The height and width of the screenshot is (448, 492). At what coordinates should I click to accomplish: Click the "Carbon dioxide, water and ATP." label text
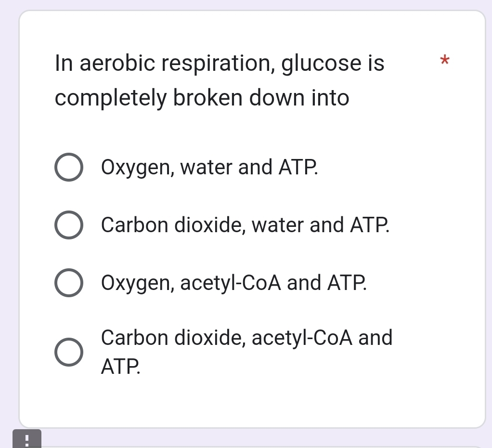[x=245, y=224]
